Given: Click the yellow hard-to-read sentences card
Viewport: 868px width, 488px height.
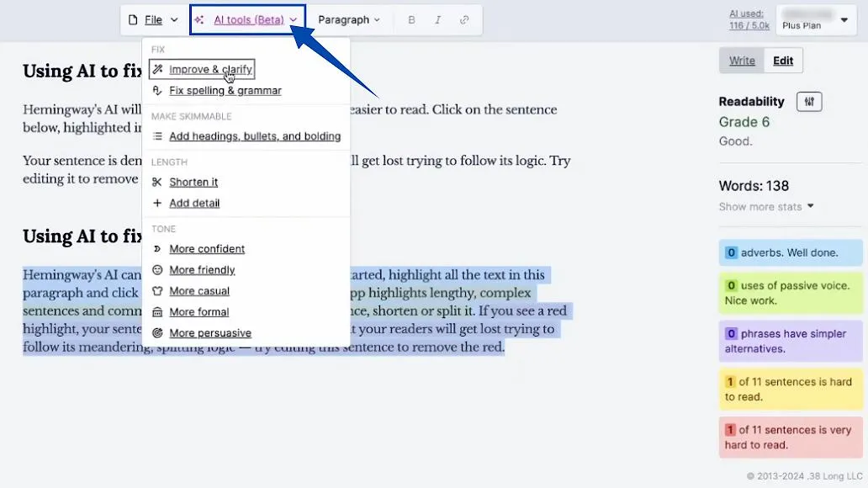Looking at the screenshot, I should coord(789,388).
